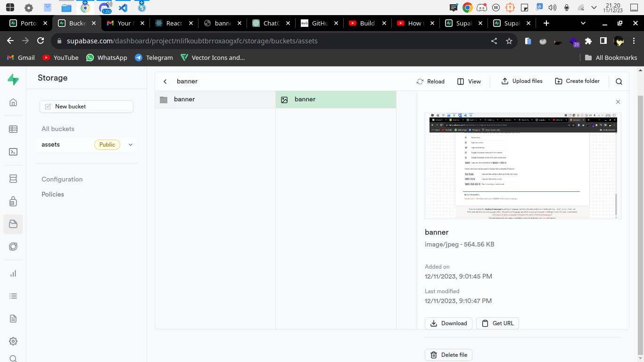Open Chrome's tab search dropdown
Viewport: 644px width, 362px height.
coord(583,23)
